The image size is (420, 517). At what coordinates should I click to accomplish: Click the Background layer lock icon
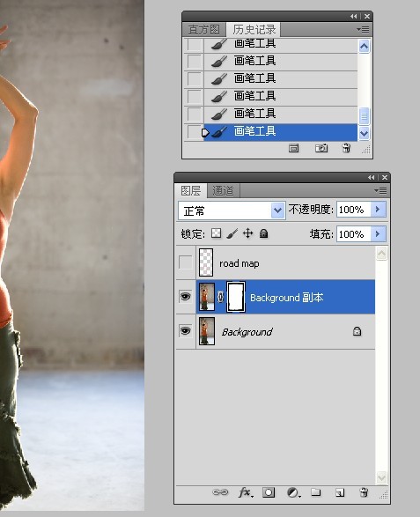pyautogui.click(x=357, y=331)
